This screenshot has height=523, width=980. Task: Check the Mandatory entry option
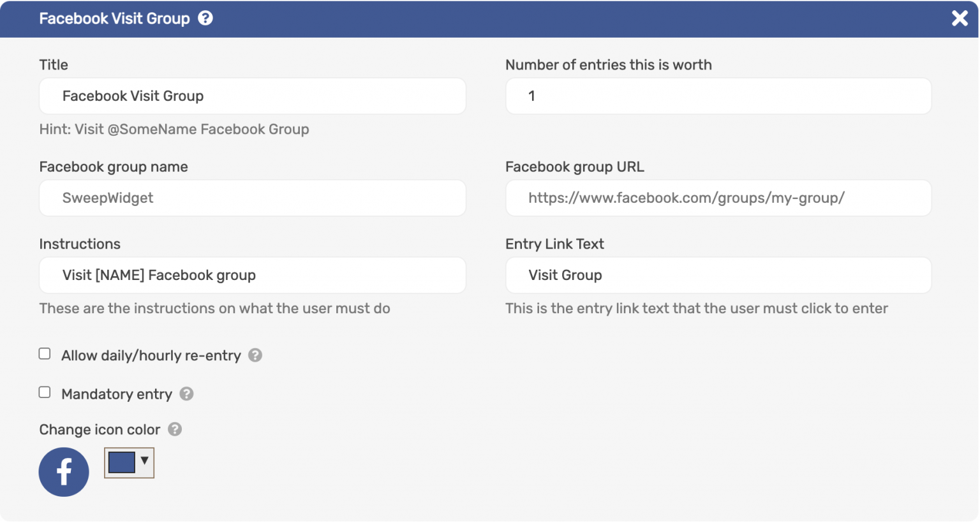click(44, 392)
